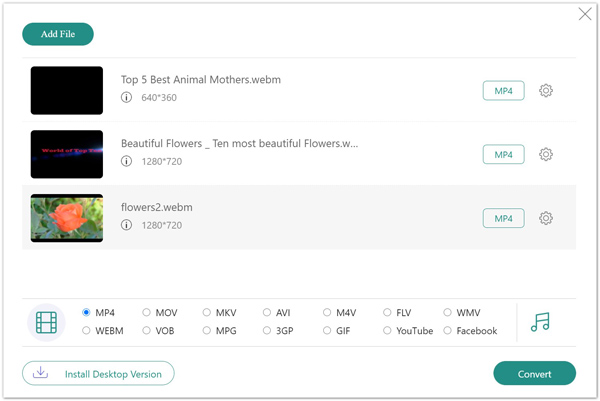
Task: Click info icon under Beautiful Flowers video
Action: [127, 161]
